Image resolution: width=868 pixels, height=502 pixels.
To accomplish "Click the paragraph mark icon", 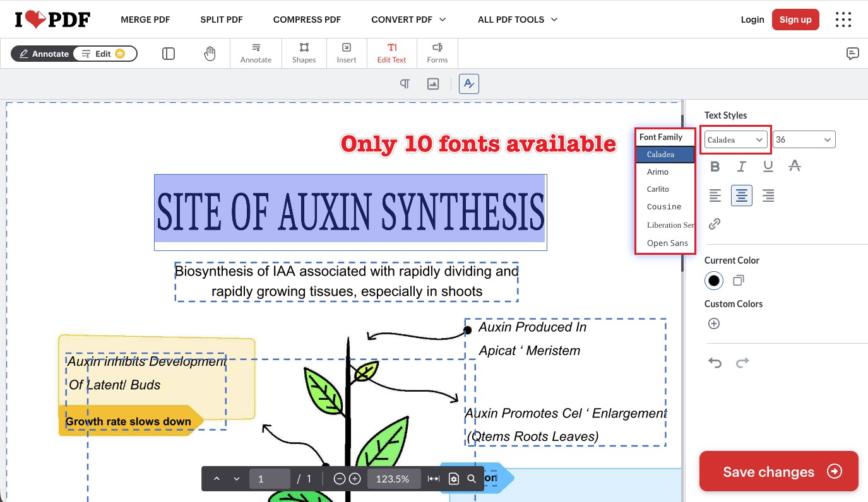I will 405,84.
